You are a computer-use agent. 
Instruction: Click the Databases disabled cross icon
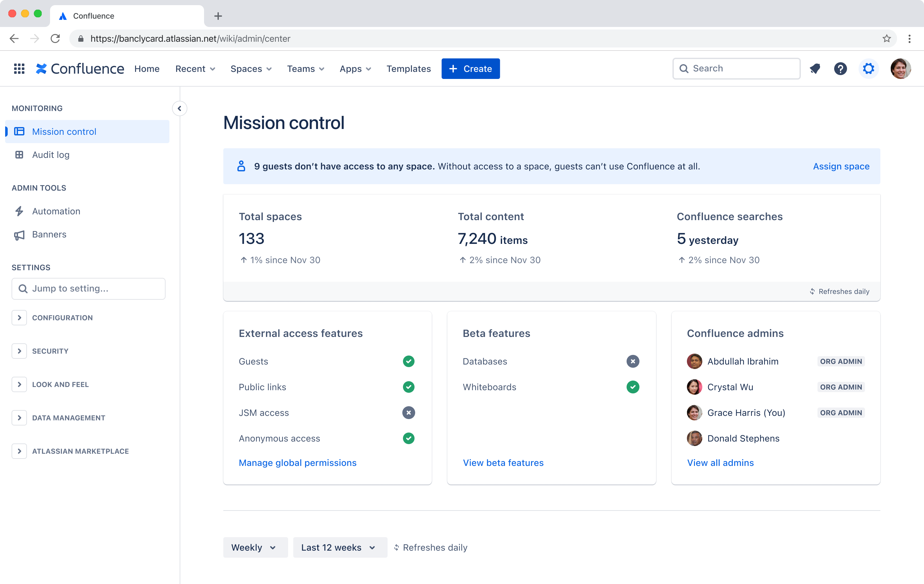[633, 361]
